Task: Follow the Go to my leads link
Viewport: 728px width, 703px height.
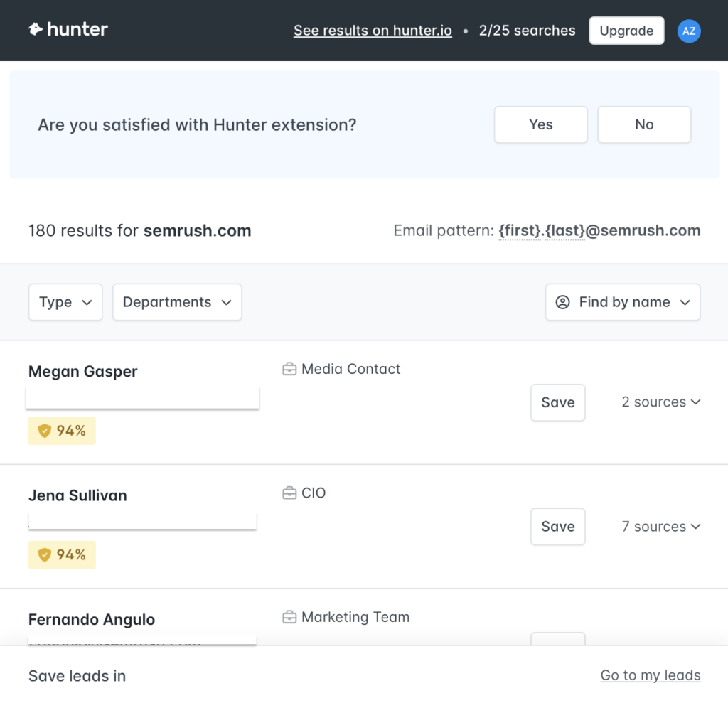Action: coord(650,675)
